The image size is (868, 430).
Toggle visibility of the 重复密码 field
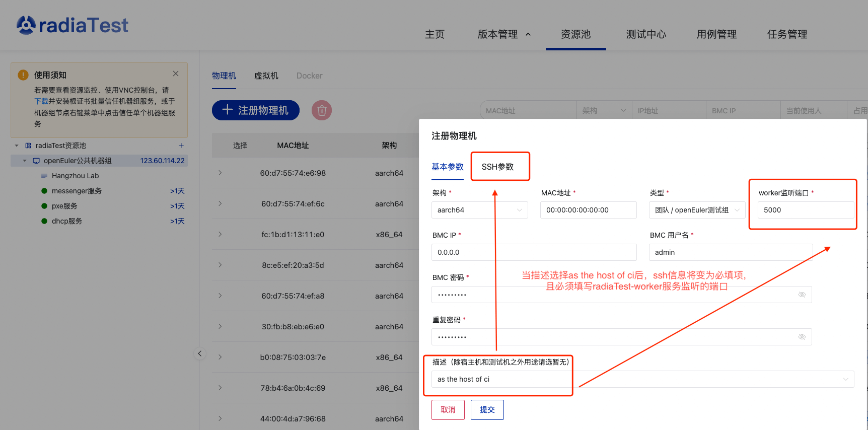click(802, 337)
